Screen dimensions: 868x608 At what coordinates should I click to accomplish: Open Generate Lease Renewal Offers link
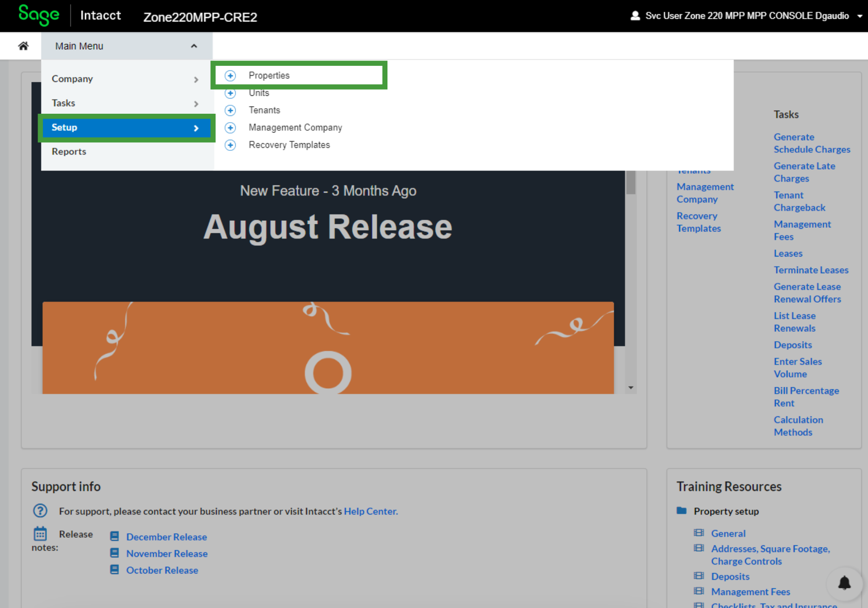click(807, 293)
